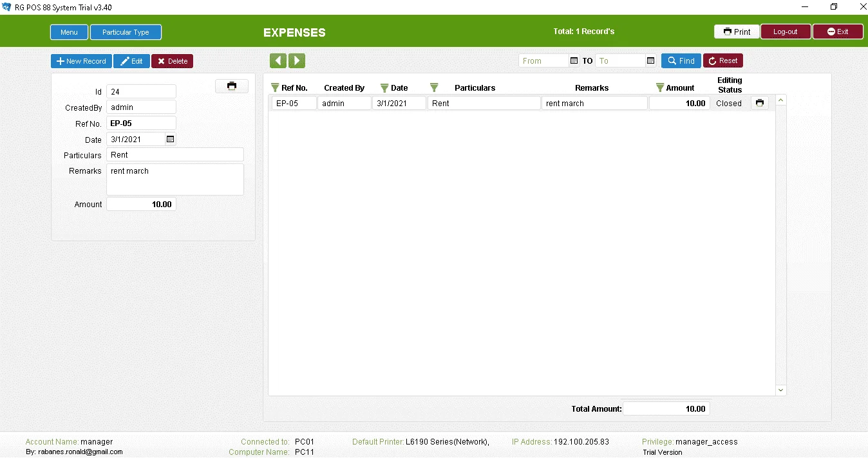Viewport: 868px width, 458px height.
Task: Reset the date filter
Action: coord(723,61)
